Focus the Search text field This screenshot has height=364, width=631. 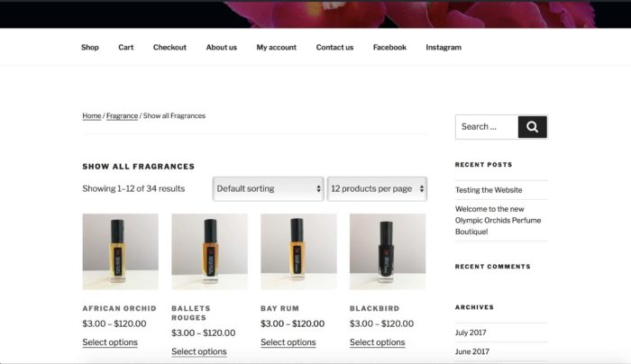(487, 127)
